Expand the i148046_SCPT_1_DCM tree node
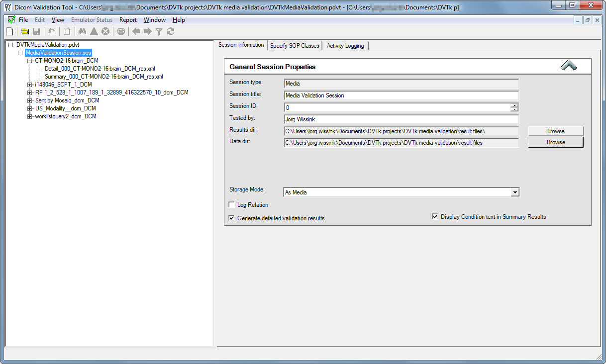Screen dimensions: 606x364 tap(30, 85)
